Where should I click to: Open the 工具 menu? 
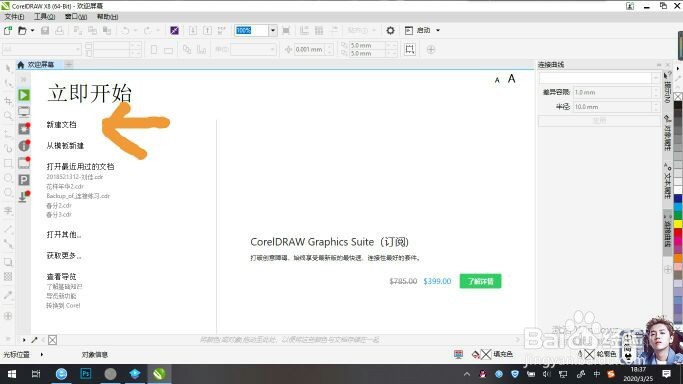44,17
